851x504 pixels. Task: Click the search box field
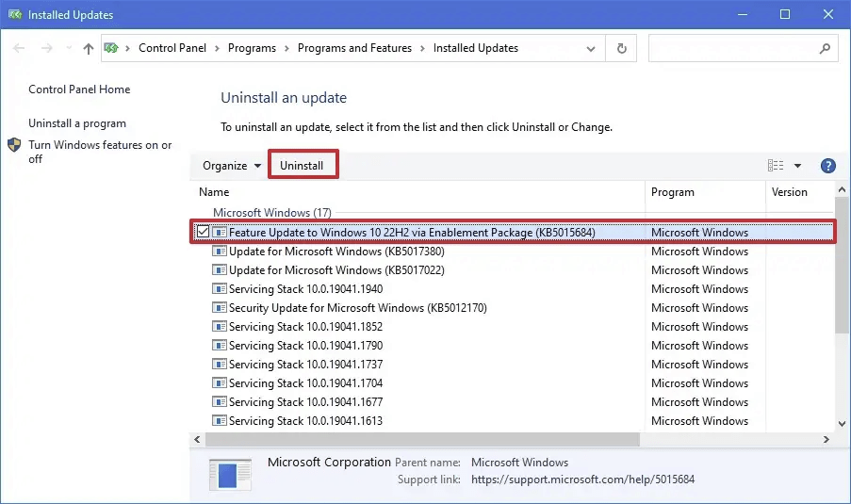point(743,48)
